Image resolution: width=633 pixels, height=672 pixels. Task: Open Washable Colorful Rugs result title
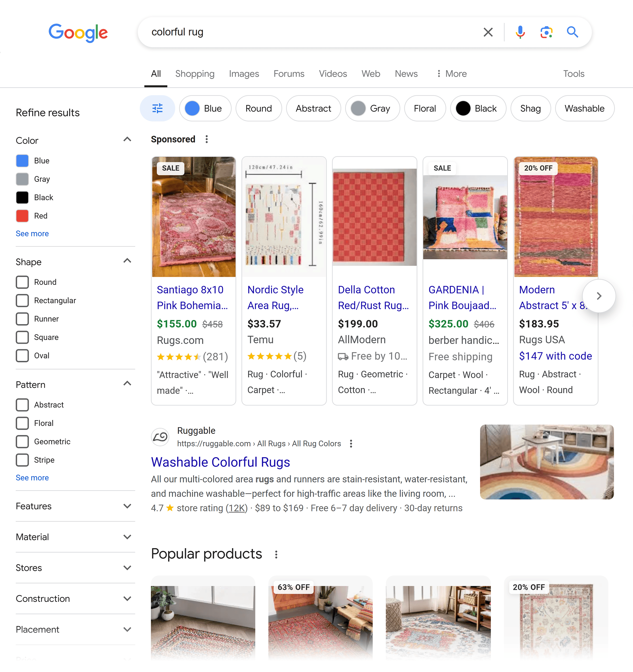(220, 462)
